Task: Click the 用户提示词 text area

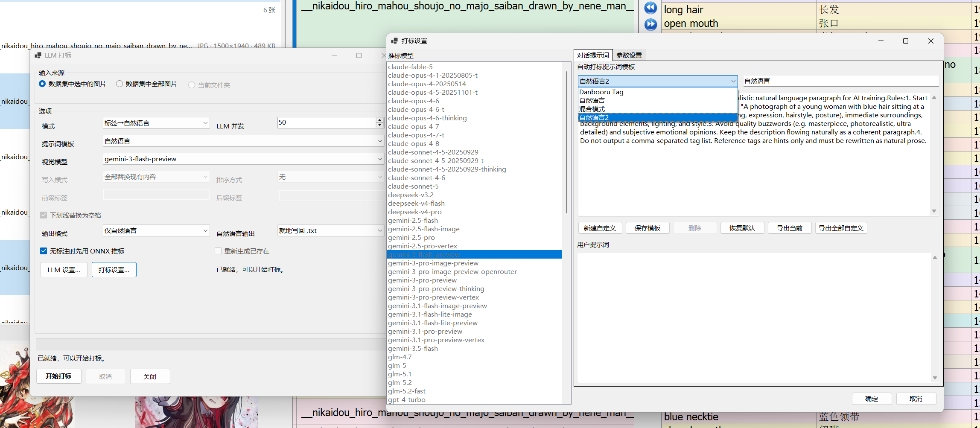Action: click(x=754, y=317)
